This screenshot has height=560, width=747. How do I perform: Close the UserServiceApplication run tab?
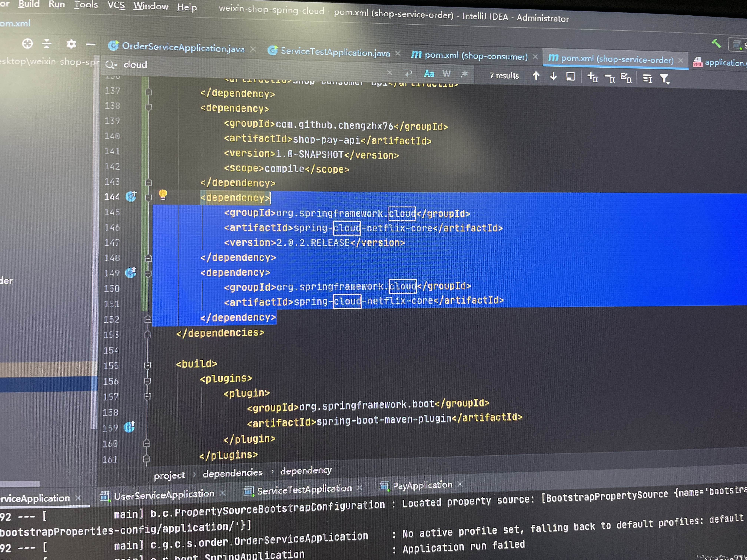pos(223,493)
